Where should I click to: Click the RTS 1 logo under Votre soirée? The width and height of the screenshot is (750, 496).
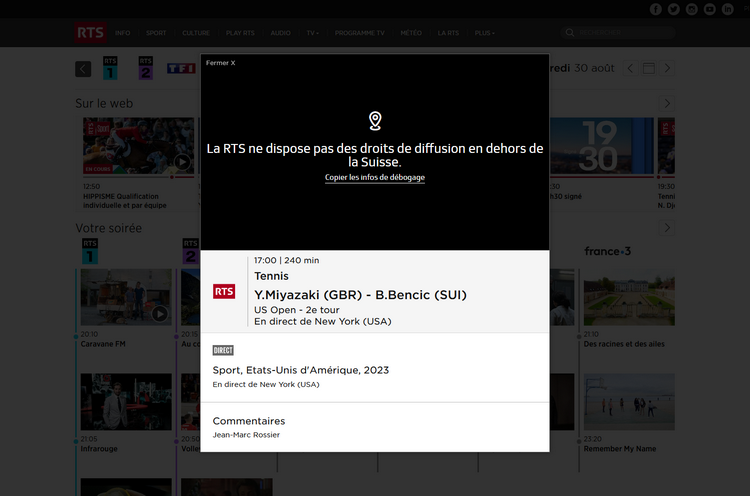89,251
